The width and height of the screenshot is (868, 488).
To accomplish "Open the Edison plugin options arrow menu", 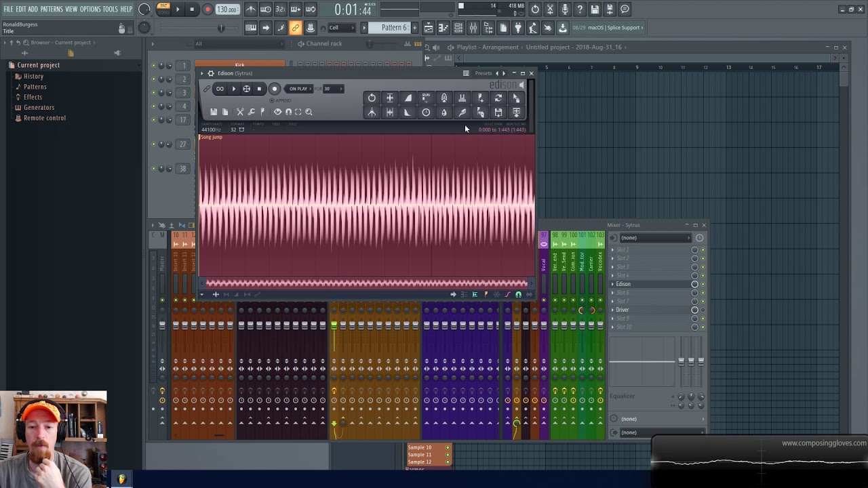I will coord(202,73).
